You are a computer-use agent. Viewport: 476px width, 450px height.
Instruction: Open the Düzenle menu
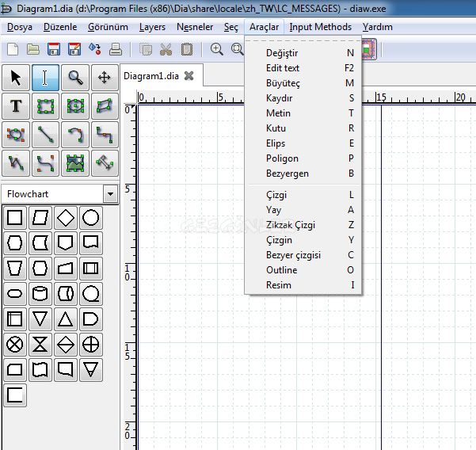(60, 27)
